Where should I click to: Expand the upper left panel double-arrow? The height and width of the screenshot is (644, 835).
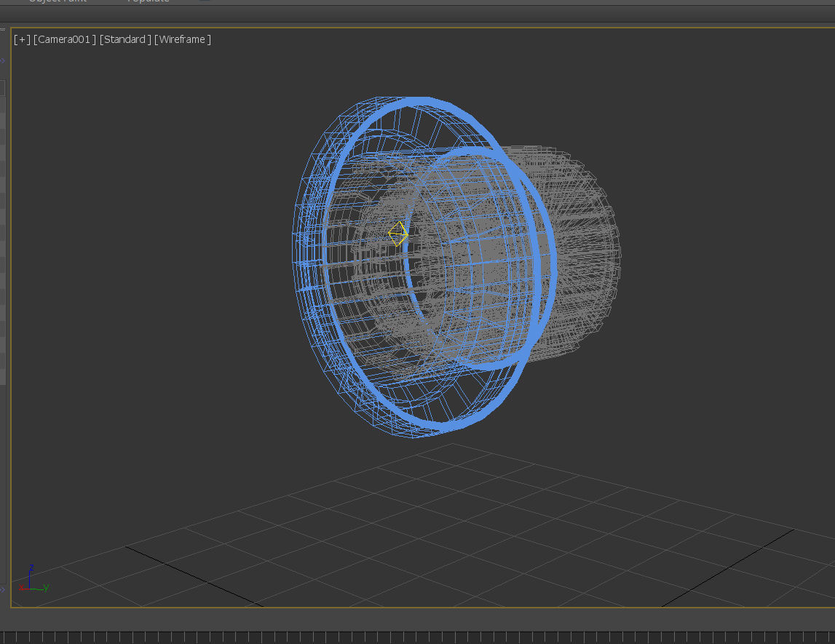coord(3,60)
